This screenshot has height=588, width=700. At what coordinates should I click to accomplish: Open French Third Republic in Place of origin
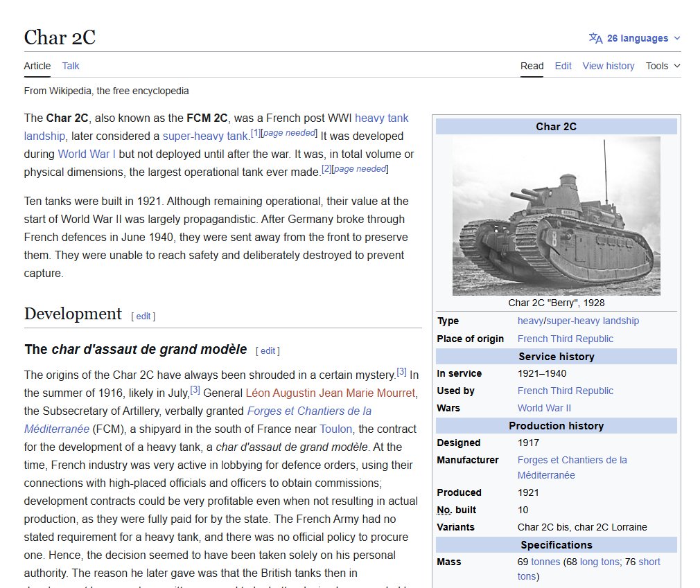[x=565, y=339]
